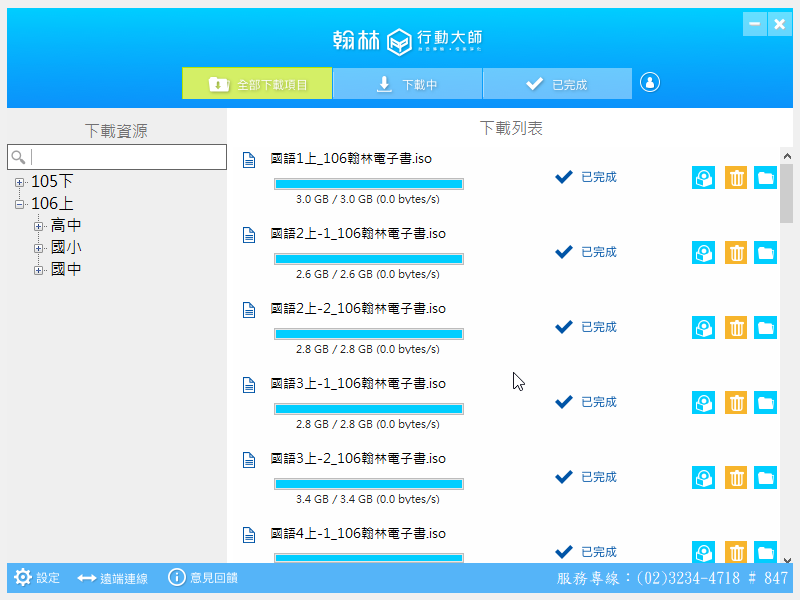The height and width of the screenshot is (600, 800).
Task: Open the 意見回饋 feedback button
Action: 203,578
